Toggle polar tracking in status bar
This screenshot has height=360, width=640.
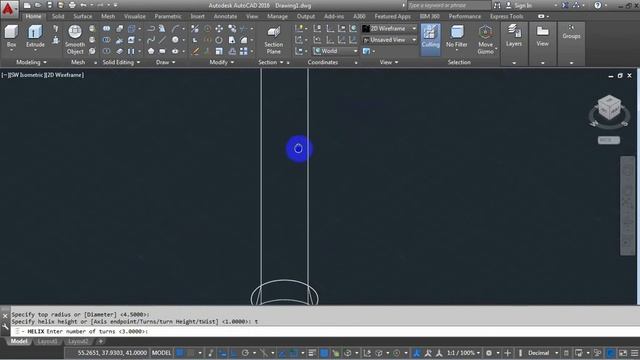coord(245,353)
